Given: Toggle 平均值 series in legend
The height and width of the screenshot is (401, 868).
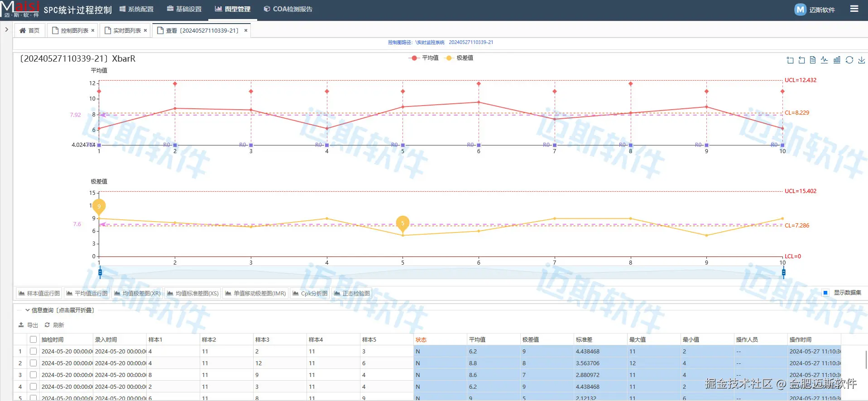Looking at the screenshot, I should coord(423,58).
